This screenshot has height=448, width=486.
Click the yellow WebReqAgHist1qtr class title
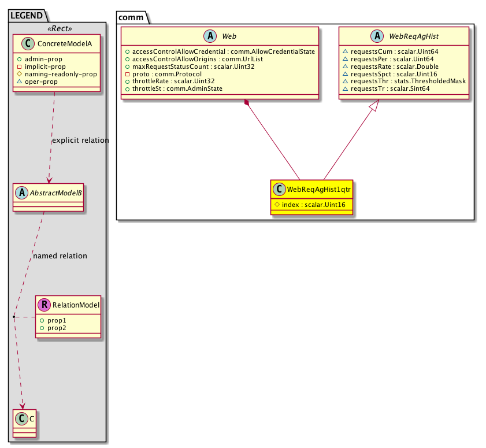tap(318, 189)
